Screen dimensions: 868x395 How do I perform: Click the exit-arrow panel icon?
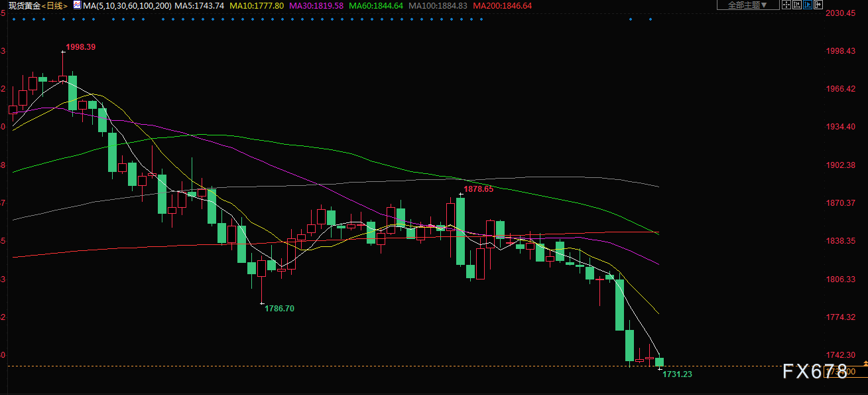pos(818,5)
